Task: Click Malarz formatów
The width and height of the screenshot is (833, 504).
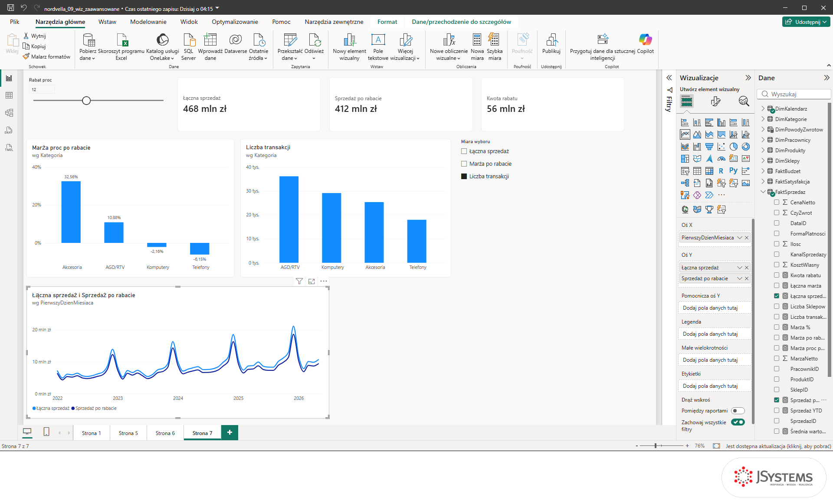Action: point(46,57)
